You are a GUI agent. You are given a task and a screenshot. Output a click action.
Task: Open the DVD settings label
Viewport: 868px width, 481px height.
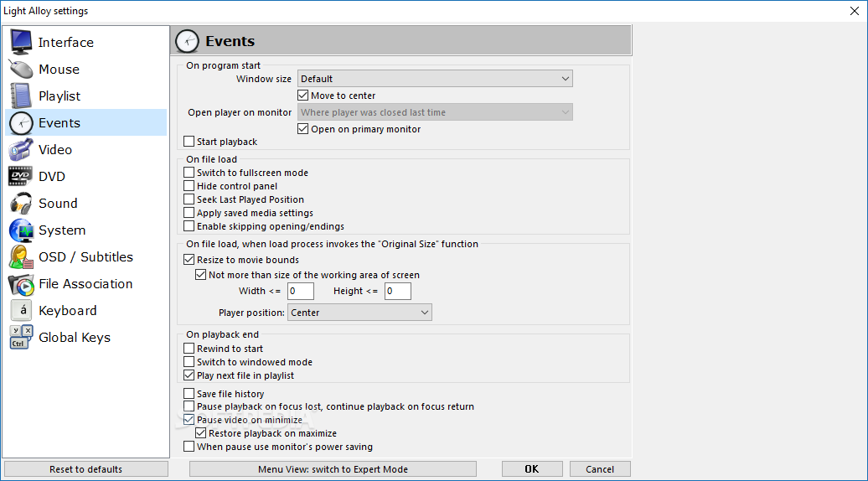tap(52, 177)
